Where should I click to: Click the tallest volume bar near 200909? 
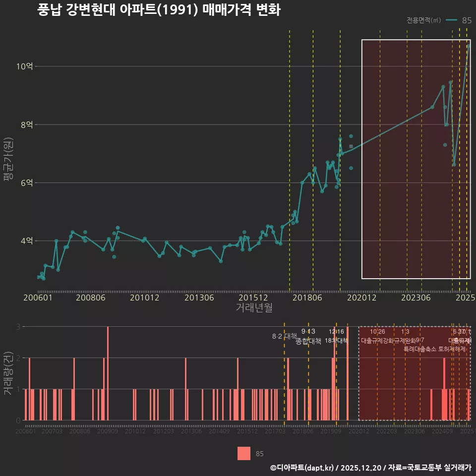pos(108,373)
